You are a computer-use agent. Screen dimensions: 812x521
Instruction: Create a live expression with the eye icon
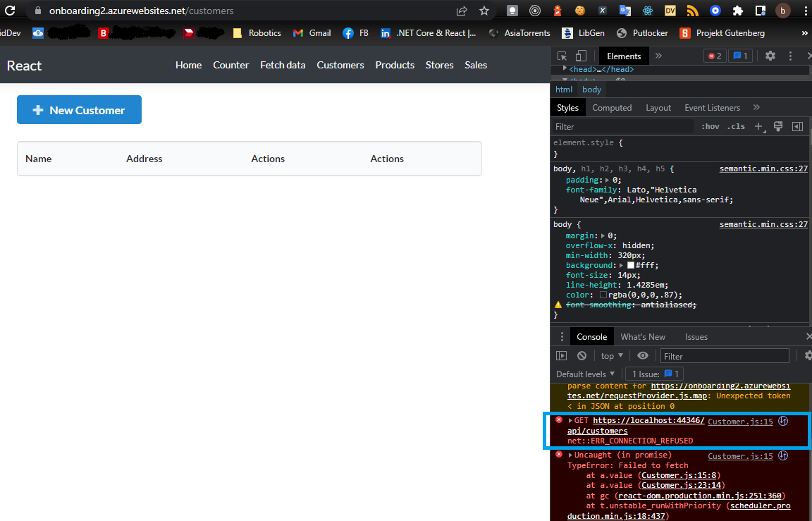(x=643, y=356)
